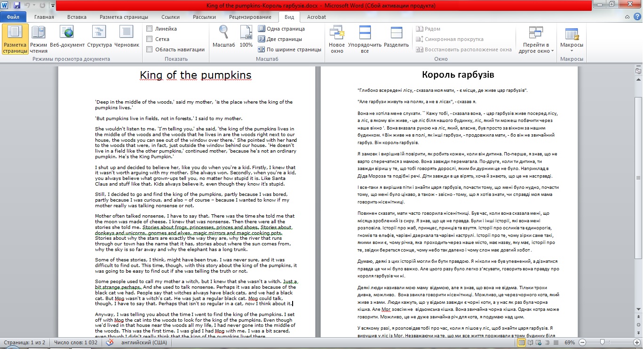Open the Вставка ribbon tab
The height and width of the screenshot is (349, 644).
77,17
